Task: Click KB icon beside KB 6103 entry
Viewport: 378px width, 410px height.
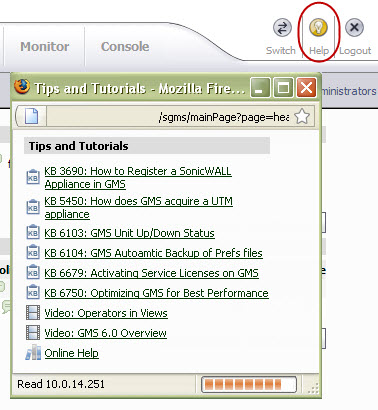Action: tap(33, 232)
